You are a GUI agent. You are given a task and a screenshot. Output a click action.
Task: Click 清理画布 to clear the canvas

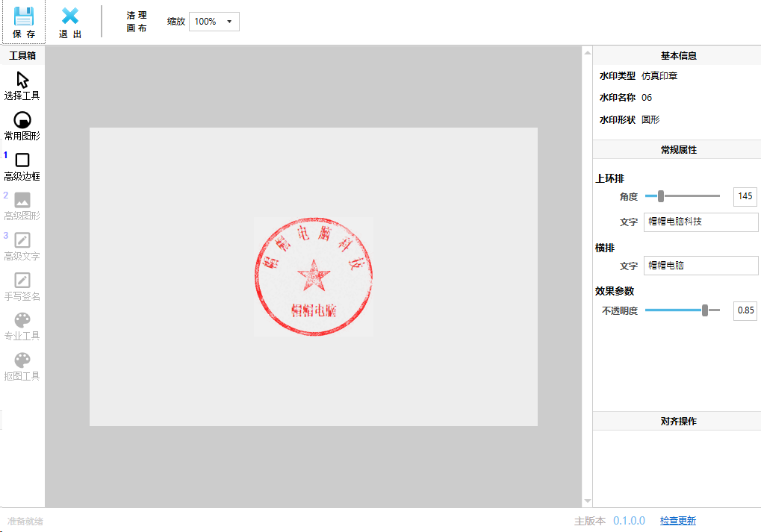tap(136, 21)
